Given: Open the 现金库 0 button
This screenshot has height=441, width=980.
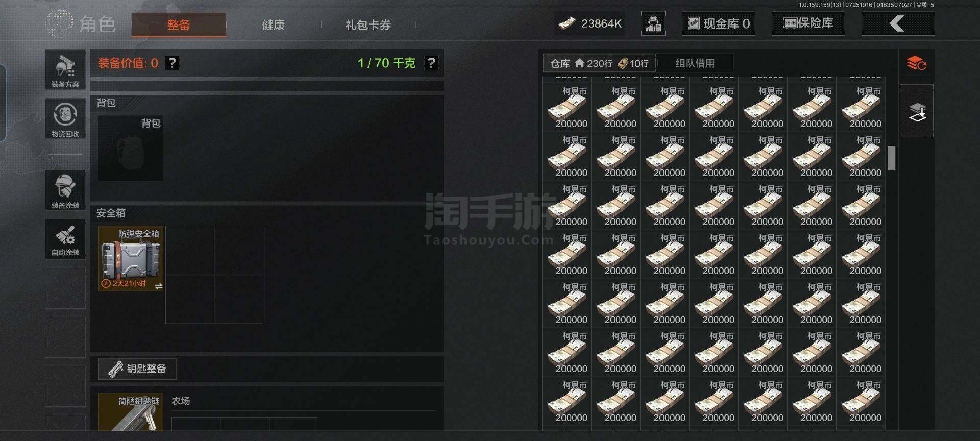Looking at the screenshot, I should pyautogui.click(x=718, y=23).
